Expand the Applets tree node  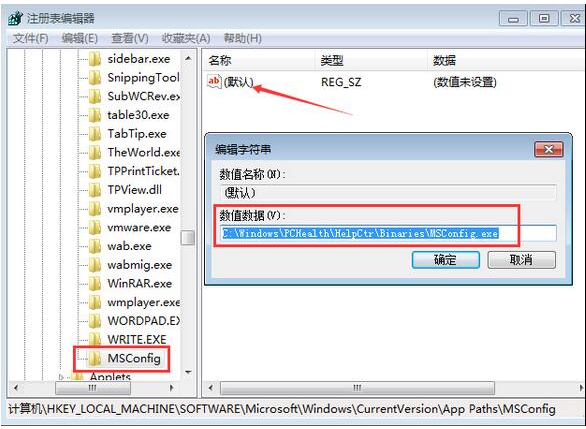coord(61,377)
